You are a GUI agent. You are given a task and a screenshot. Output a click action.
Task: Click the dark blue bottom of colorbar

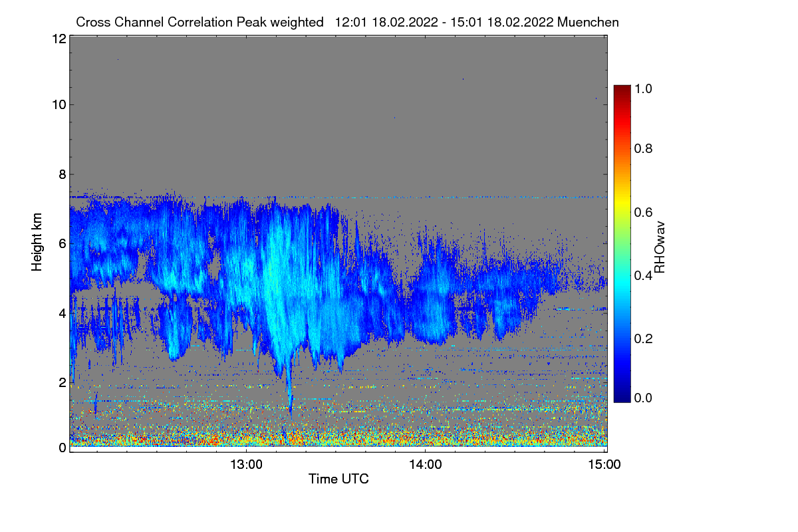(x=622, y=398)
